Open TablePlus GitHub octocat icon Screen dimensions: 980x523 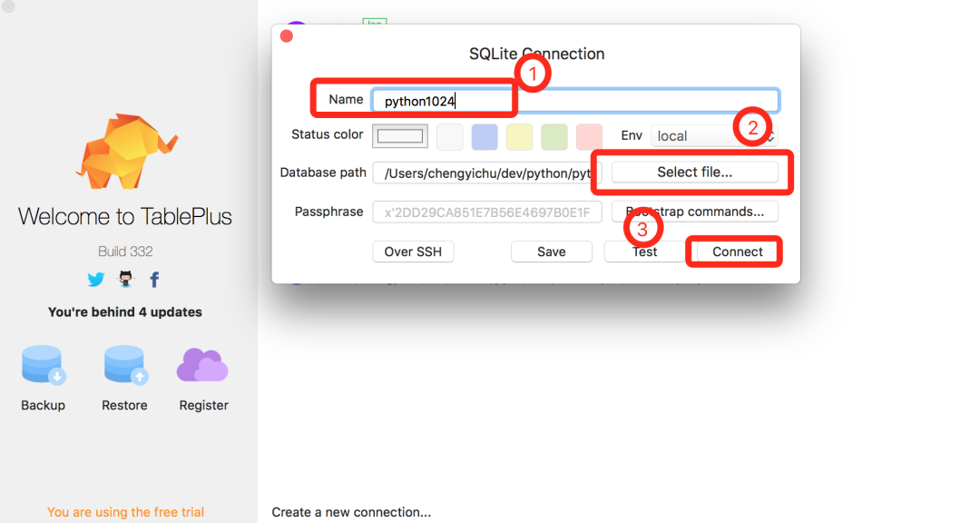coord(125,279)
